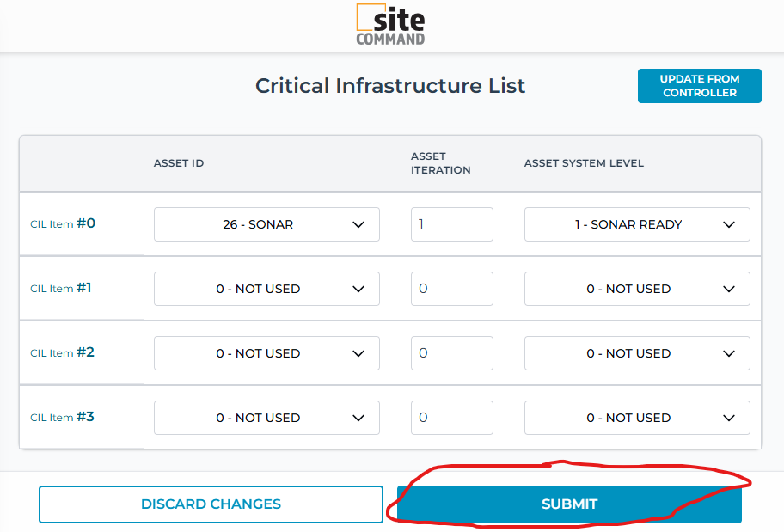Open Asset ID dropdown for CIL Item #0

(266, 224)
